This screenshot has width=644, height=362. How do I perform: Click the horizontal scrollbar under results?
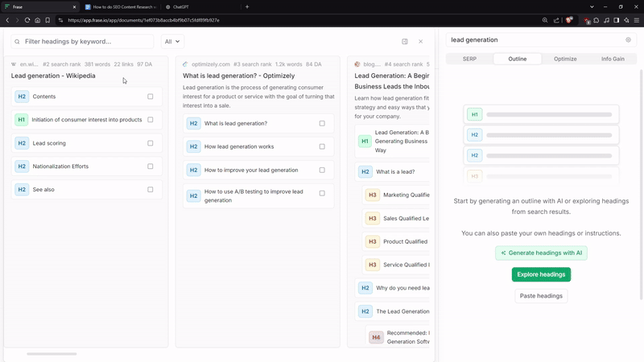52,354
